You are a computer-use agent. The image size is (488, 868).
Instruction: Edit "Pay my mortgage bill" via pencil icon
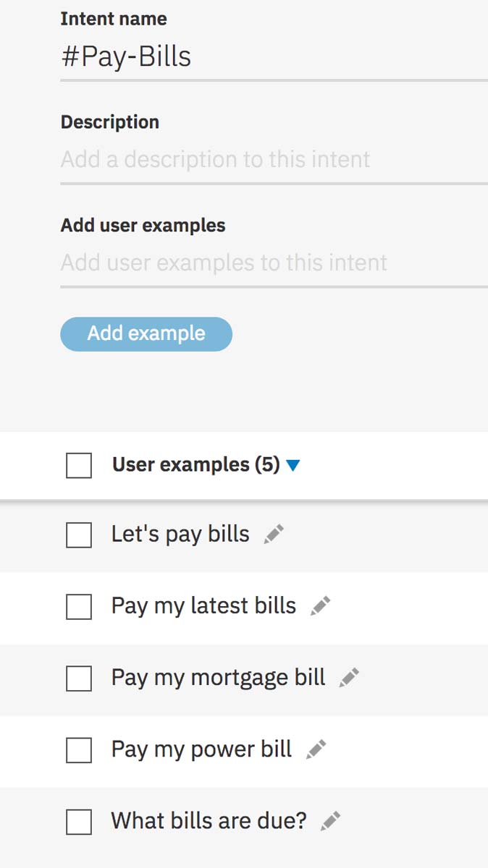point(349,678)
